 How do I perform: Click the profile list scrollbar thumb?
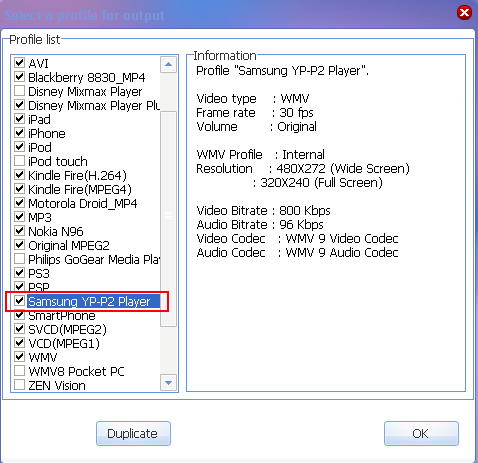tap(168, 219)
